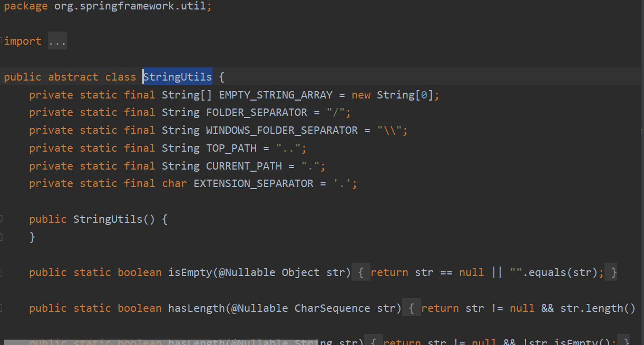Click the EXTENSION_SEPARATOR char constant

(x=253, y=183)
